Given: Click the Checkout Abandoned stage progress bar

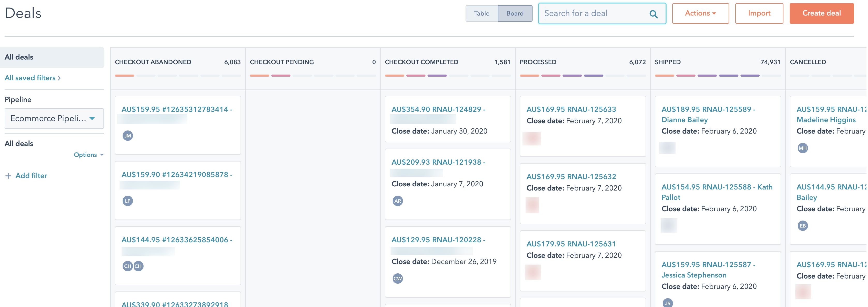Looking at the screenshot, I should (178, 76).
